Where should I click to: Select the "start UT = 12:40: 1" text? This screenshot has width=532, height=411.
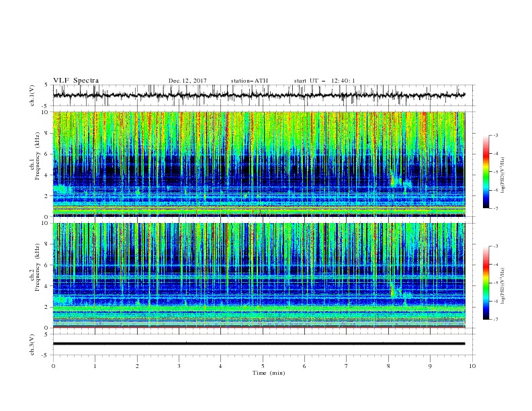[x=324, y=81]
